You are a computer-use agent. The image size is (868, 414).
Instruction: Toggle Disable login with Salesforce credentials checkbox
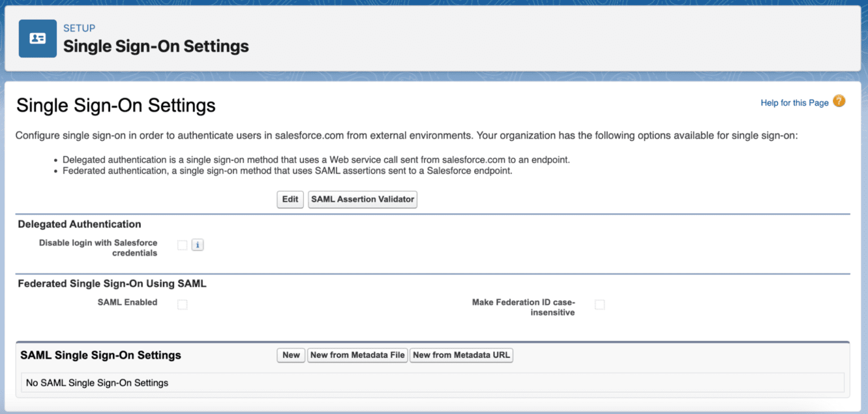pyautogui.click(x=182, y=245)
